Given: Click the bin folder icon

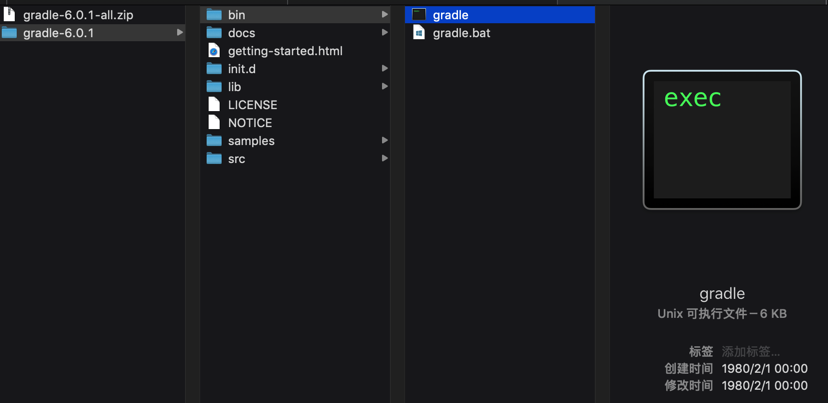Looking at the screenshot, I should (x=214, y=15).
